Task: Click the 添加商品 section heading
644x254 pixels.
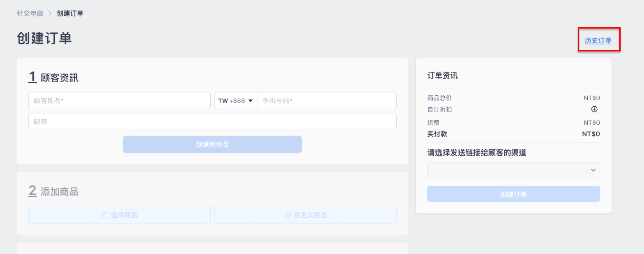Action: pos(60,192)
